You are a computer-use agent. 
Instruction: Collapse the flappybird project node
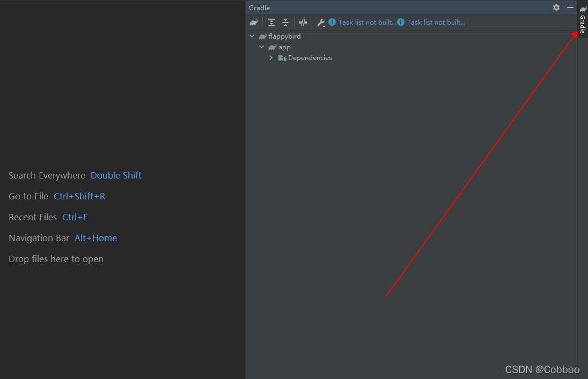coord(252,36)
